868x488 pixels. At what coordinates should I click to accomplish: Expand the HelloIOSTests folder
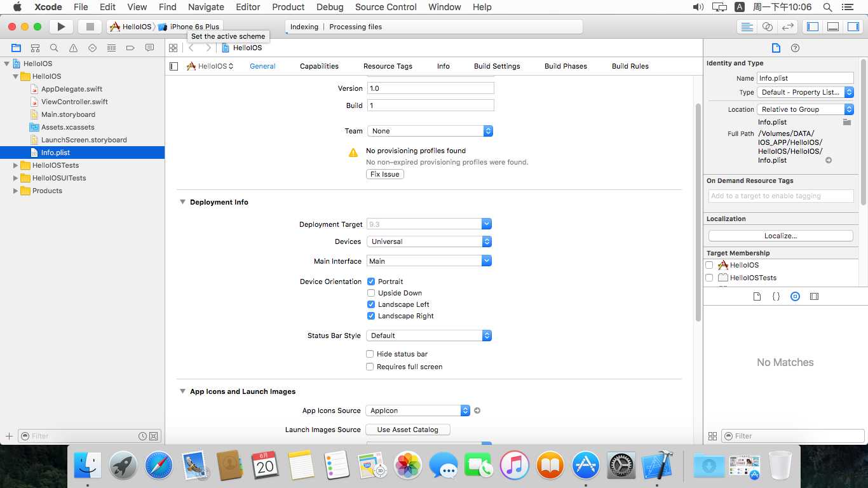click(x=16, y=165)
